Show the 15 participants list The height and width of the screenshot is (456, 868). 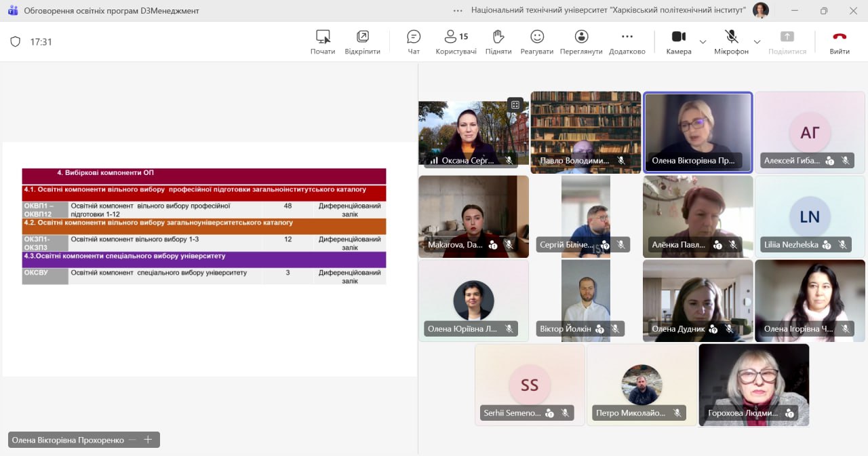(x=456, y=41)
